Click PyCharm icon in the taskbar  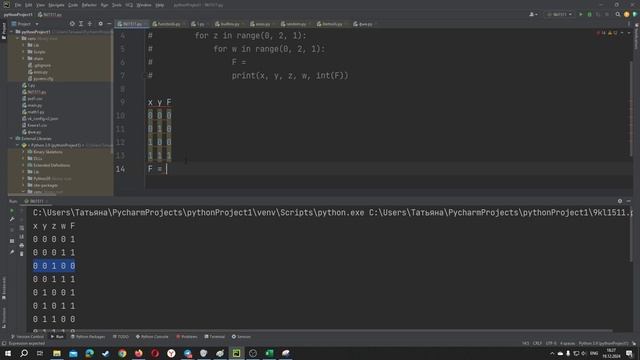pyautogui.click(x=236, y=353)
